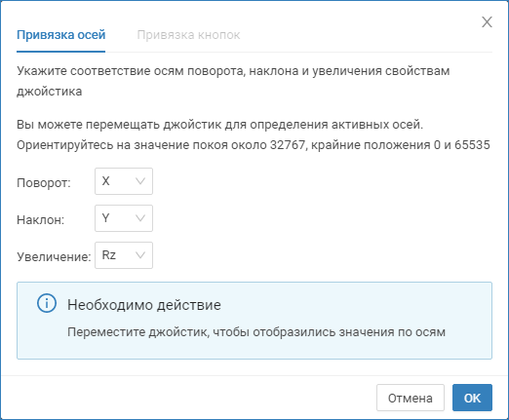Click the Наклон: label
The height and width of the screenshot is (420, 509).
click(x=41, y=220)
